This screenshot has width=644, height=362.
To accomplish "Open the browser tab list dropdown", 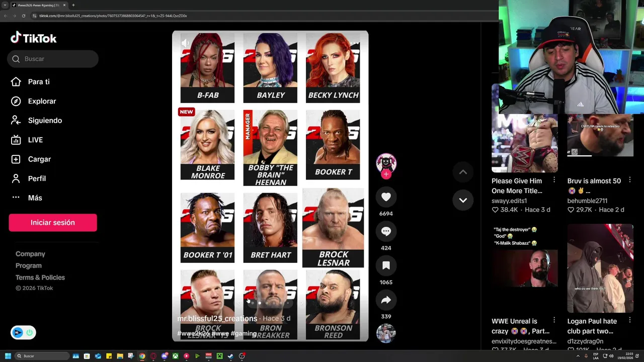I will point(5,5).
